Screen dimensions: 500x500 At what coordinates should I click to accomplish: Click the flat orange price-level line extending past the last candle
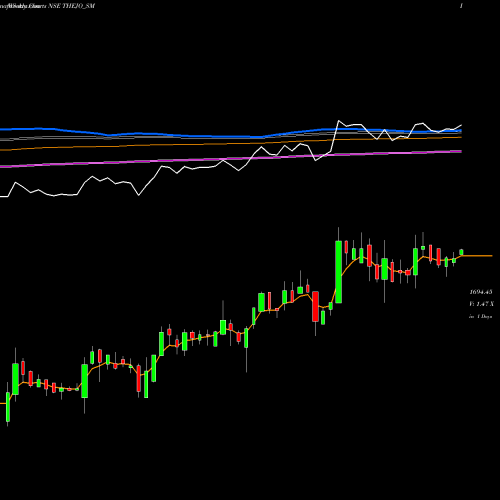coord(477,256)
